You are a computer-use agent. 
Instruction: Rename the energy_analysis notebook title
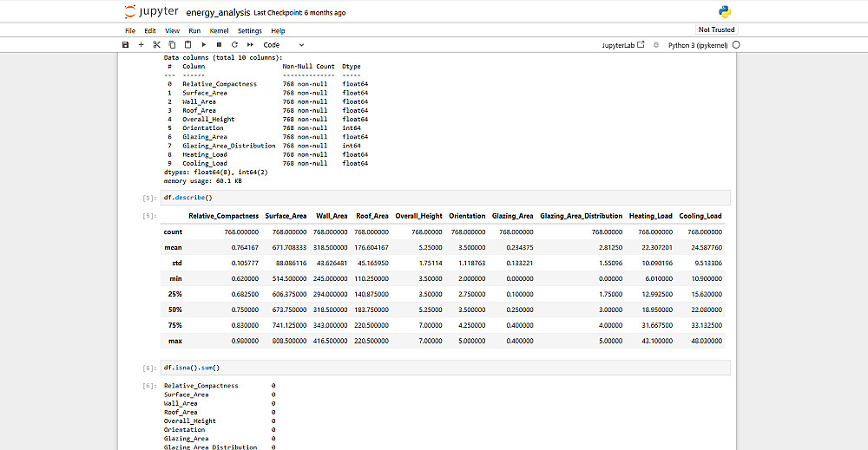pyautogui.click(x=218, y=12)
